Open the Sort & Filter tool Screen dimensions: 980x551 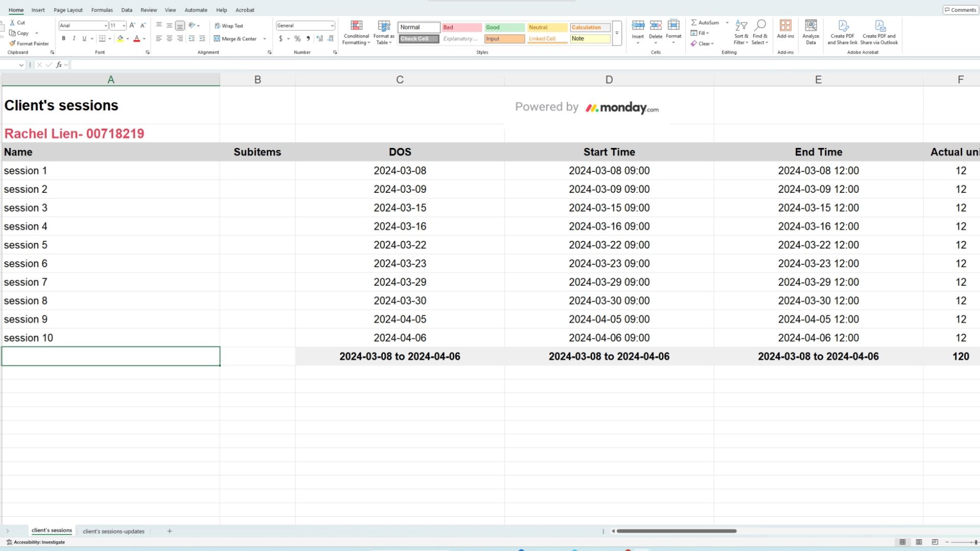pyautogui.click(x=741, y=26)
